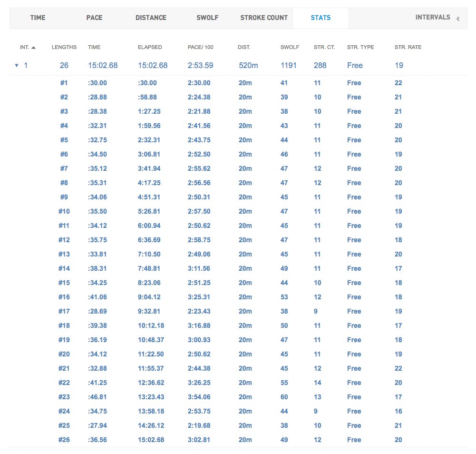Click time :27.94 in row #25

[x=97, y=426]
